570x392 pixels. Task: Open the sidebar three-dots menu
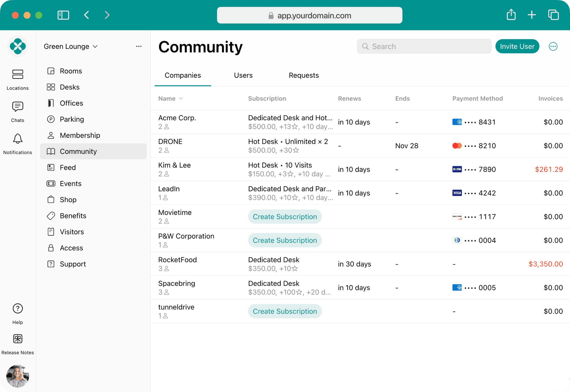click(139, 46)
